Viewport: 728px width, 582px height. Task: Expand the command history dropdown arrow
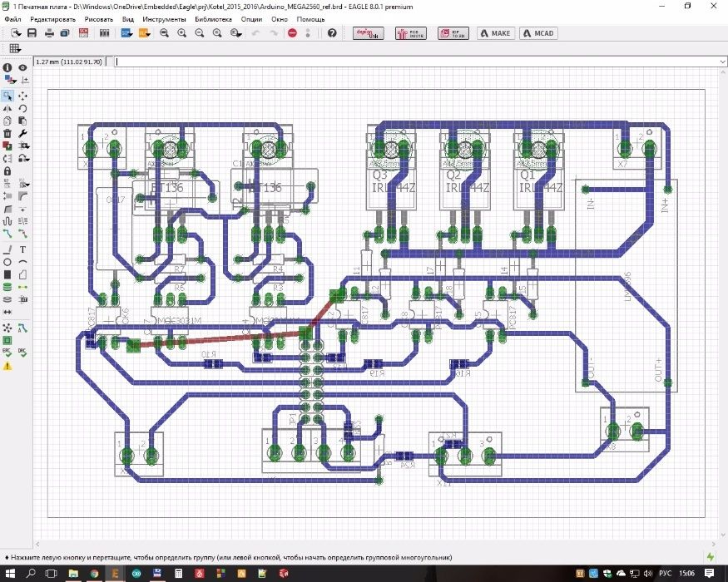coord(722,62)
